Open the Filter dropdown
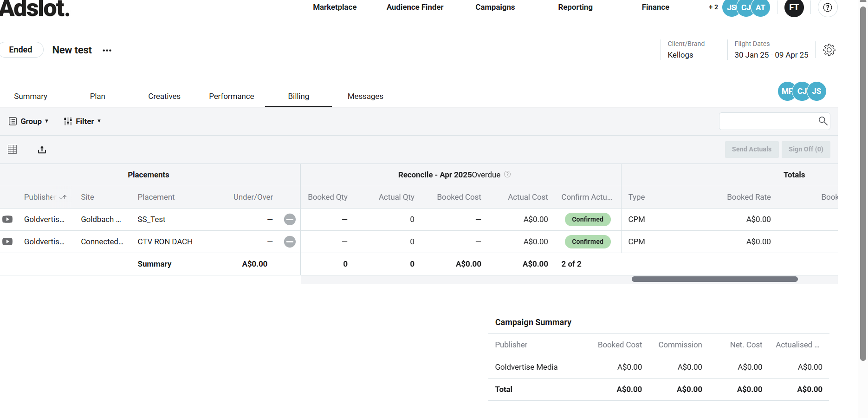Viewport: 868px width, 418px height. (82, 121)
